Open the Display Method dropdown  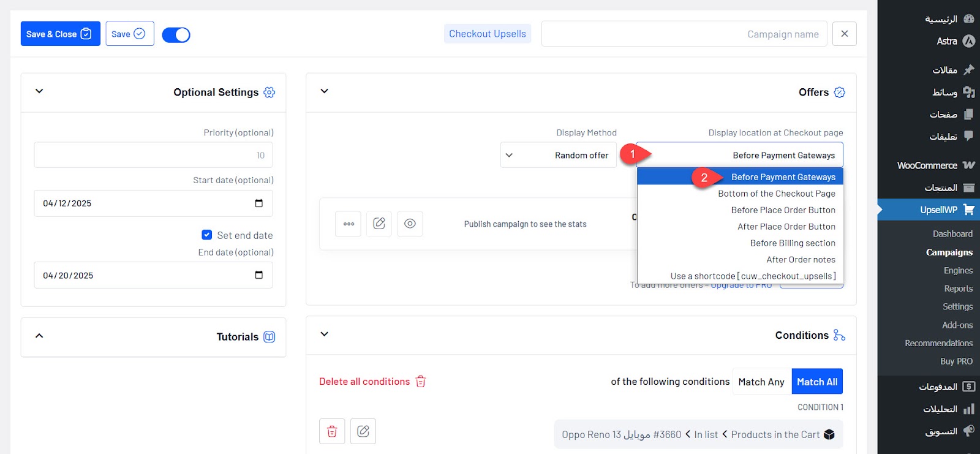coord(558,155)
